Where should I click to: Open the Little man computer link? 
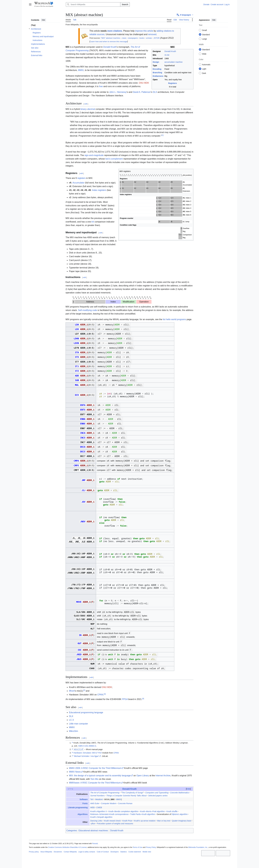[x=78, y=723]
